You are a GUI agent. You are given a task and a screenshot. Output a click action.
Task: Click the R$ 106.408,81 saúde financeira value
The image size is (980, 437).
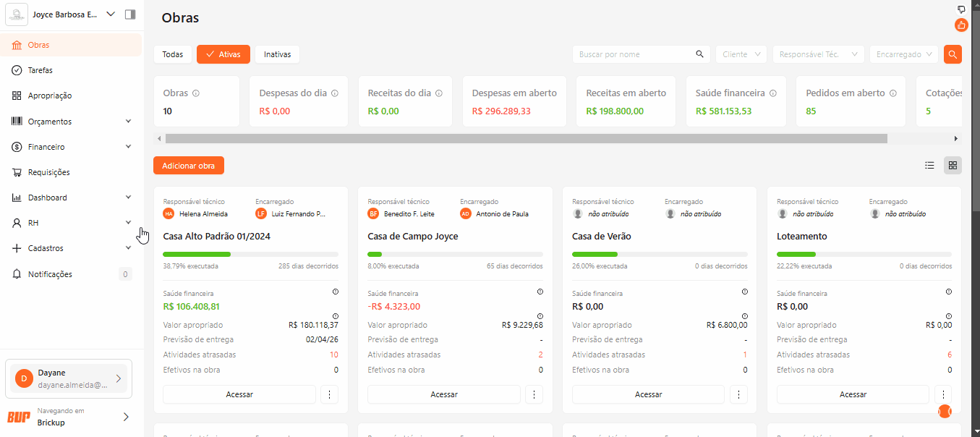click(192, 307)
